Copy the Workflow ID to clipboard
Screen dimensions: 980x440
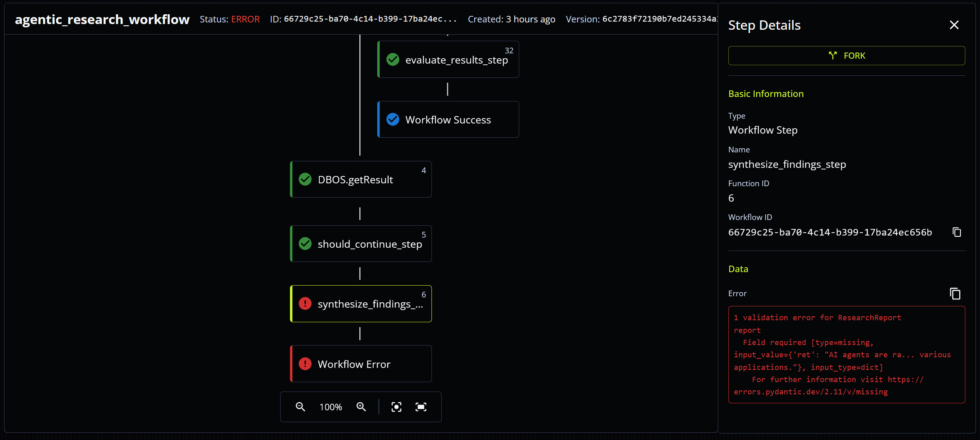point(956,232)
